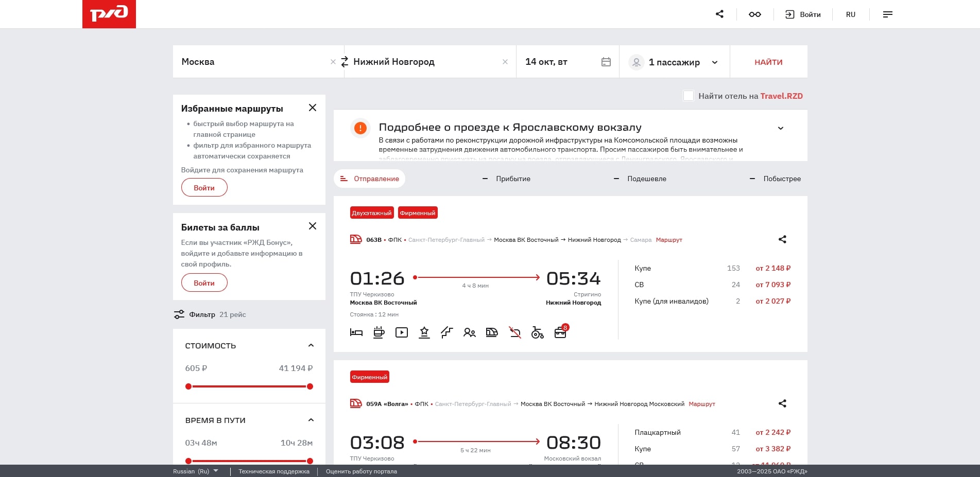Open accessibility glasses icon in header
This screenshot has width=980, height=477.
(x=754, y=14)
